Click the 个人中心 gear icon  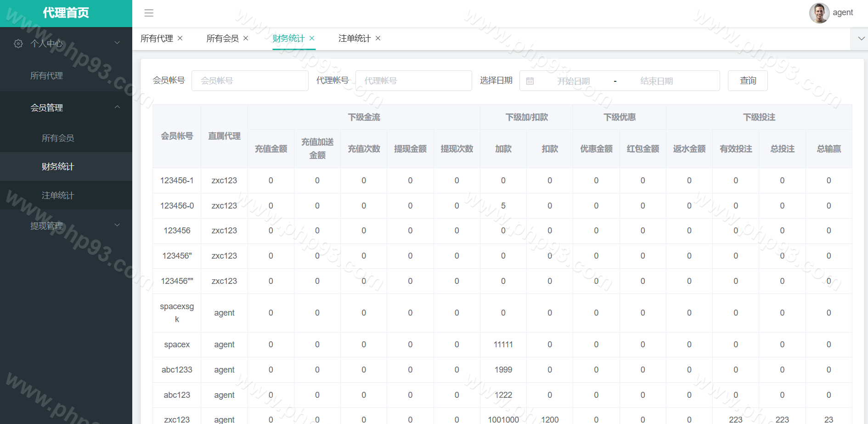click(x=18, y=44)
